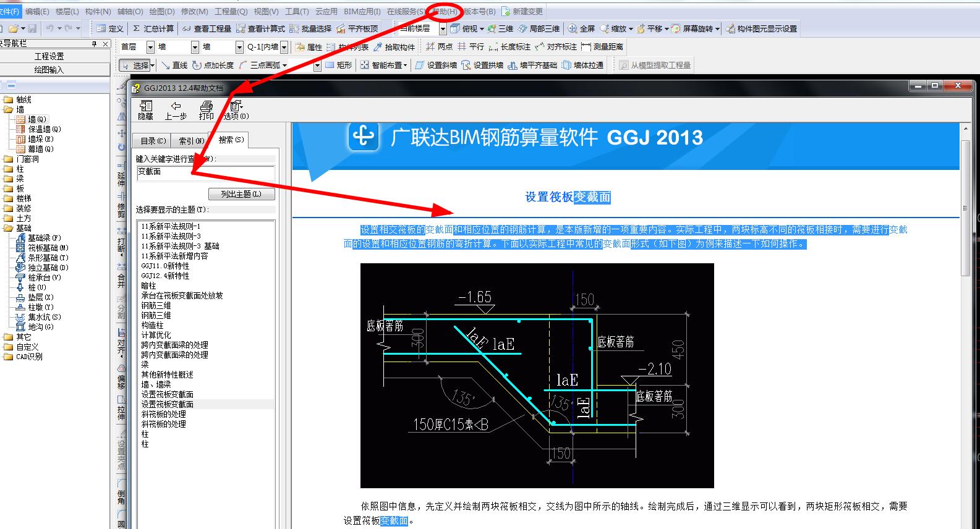Click 列出主题(L) button
Image resolution: width=980 pixels, height=529 pixels.
coord(241,194)
